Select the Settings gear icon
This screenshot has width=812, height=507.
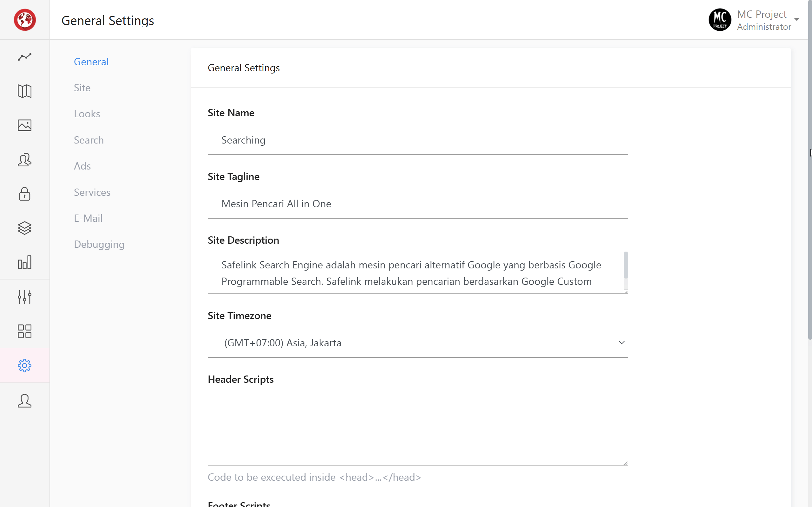[24, 365]
